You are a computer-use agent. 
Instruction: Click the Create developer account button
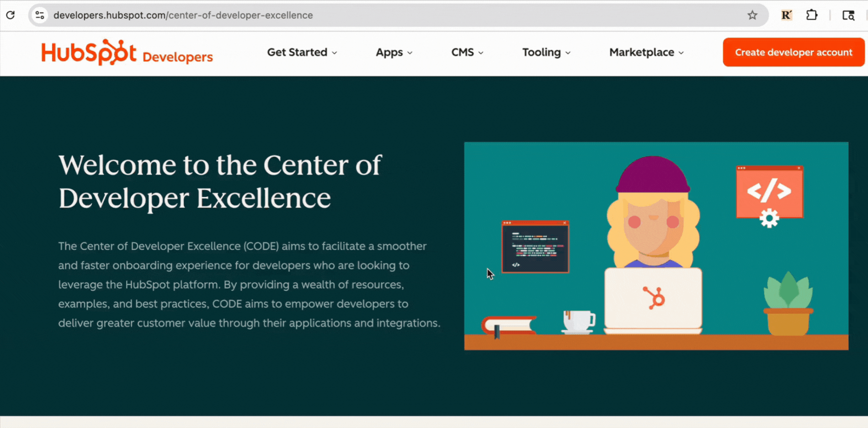793,53
